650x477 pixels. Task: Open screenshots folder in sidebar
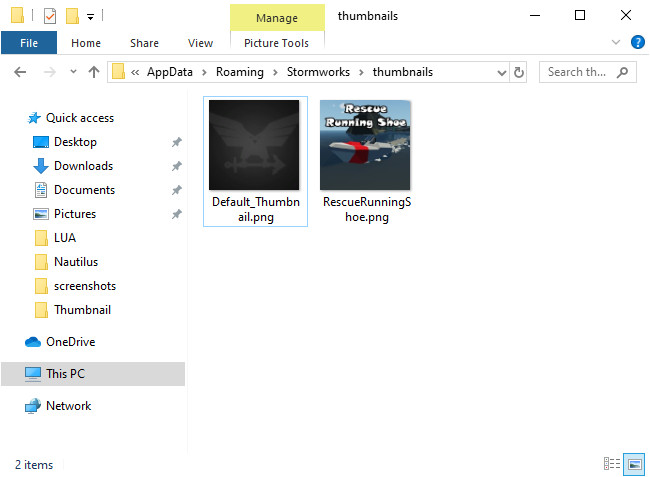click(x=85, y=286)
